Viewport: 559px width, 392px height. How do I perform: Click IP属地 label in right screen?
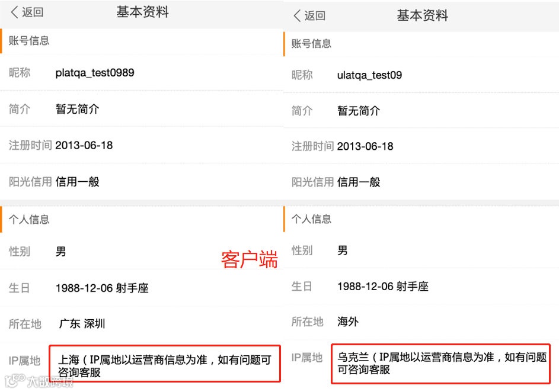[307, 358]
